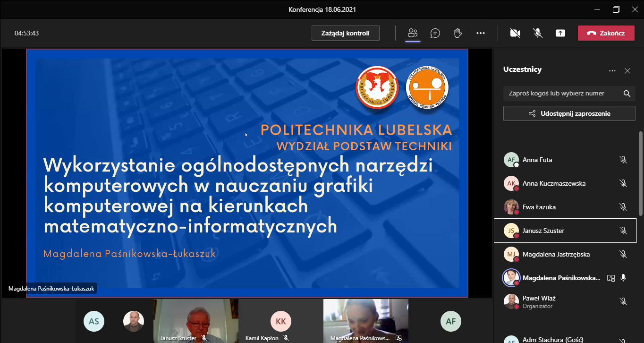This screenshot has width=644, height=343.
Task: Click muted mic icon for Paweł Wlaź
Action: pyautogui.click(x=623, y=301)
